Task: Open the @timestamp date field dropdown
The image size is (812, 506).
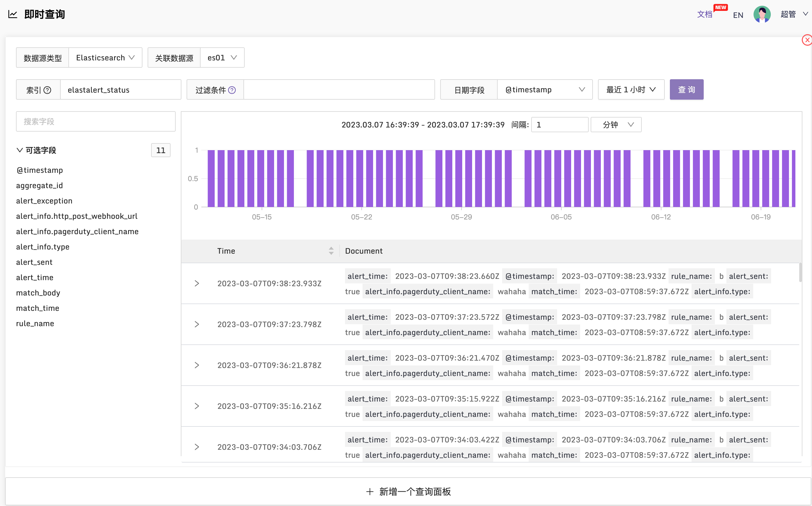Action: 545,90
